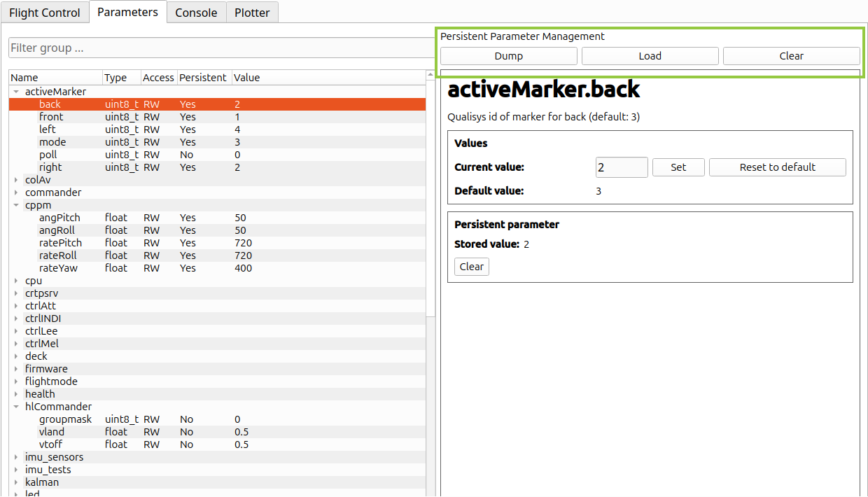Select the angPitch parameter
868x497 pixels.
(217, 218)
